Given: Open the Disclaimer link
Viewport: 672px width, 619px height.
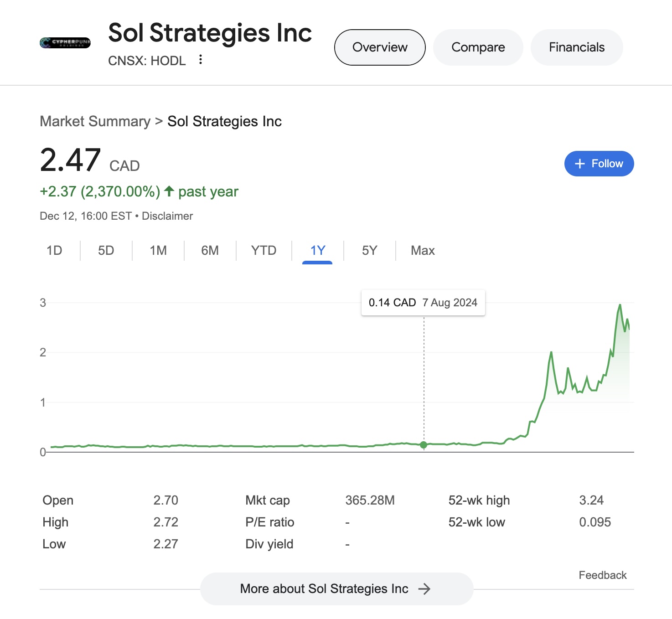Looking at the screenshot, I should click(x=167, y=216).
